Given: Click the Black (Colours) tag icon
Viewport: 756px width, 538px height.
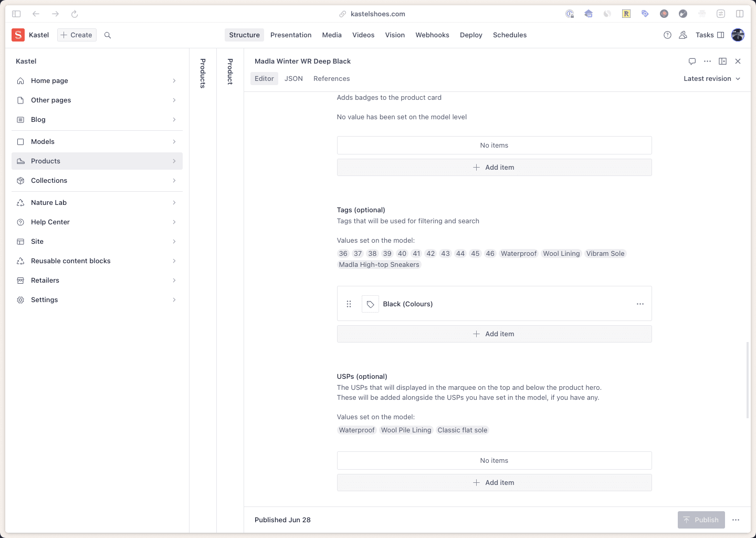Looking at the screenshot, I should pos(370,304).
